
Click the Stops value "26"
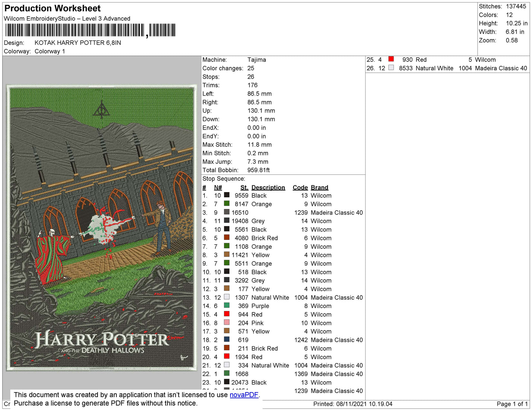pyautogui.click(x=251, y=77)
